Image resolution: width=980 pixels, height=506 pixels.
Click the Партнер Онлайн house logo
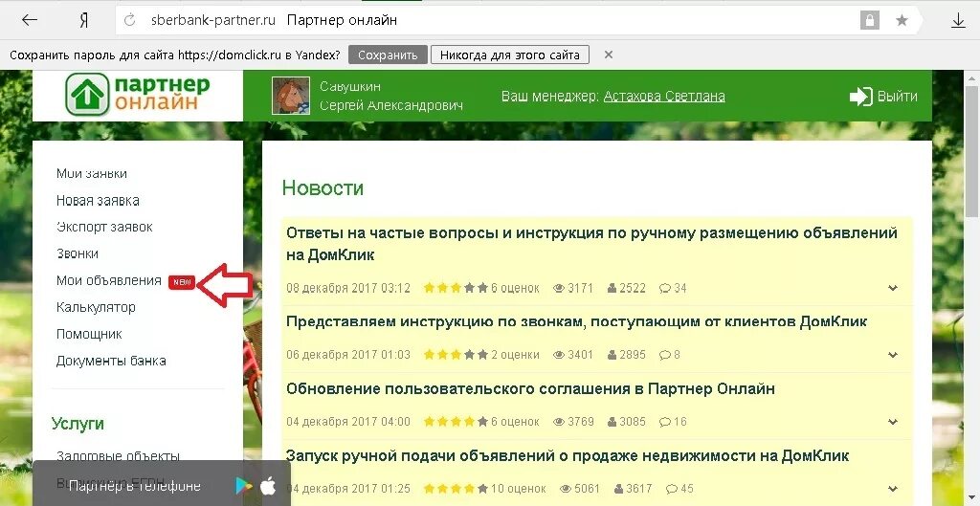tap(87, 95)
